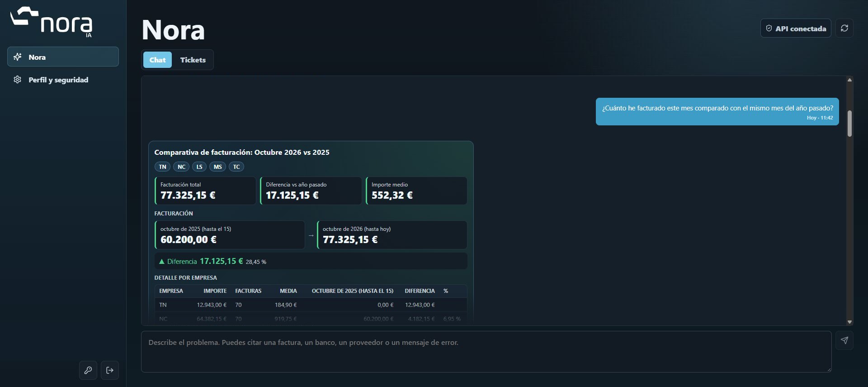Open Perfil y seguridad settings
The image size is (868, 387).
click(x=63, y=80)
